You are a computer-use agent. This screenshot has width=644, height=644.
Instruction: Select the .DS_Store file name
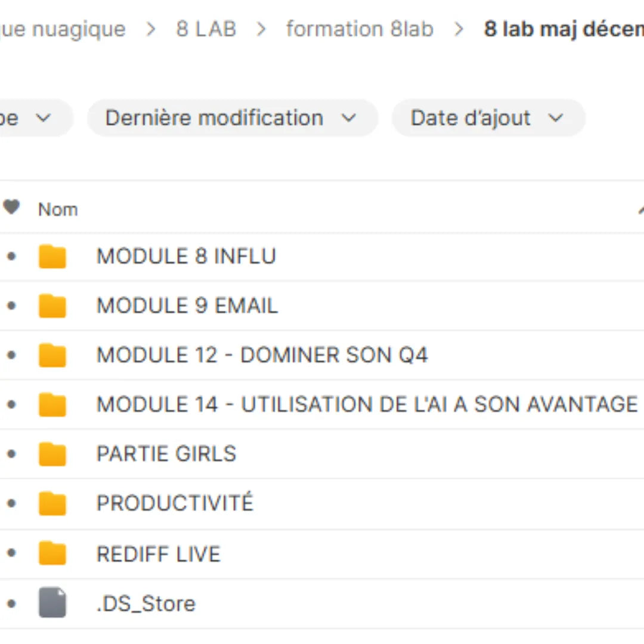pyautogui.click(x=146, y=604)
